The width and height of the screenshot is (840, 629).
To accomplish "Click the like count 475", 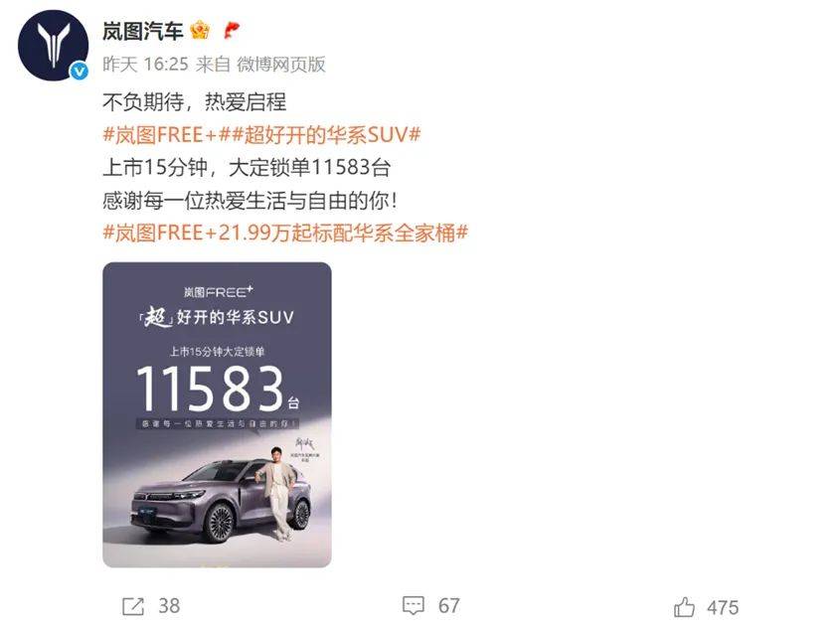I will tap(723, 607).
